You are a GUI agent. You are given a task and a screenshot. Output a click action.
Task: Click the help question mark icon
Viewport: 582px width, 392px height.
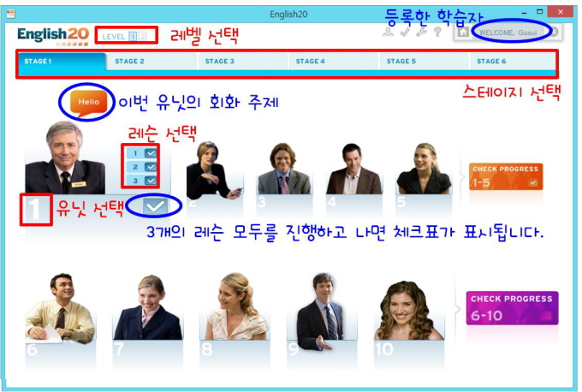pyautogui.click(x=436, y=33)
